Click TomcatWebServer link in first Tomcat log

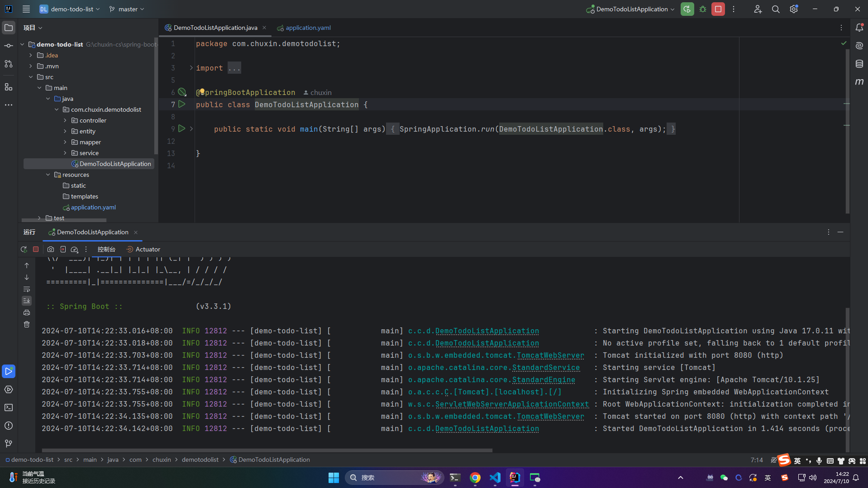550,355
